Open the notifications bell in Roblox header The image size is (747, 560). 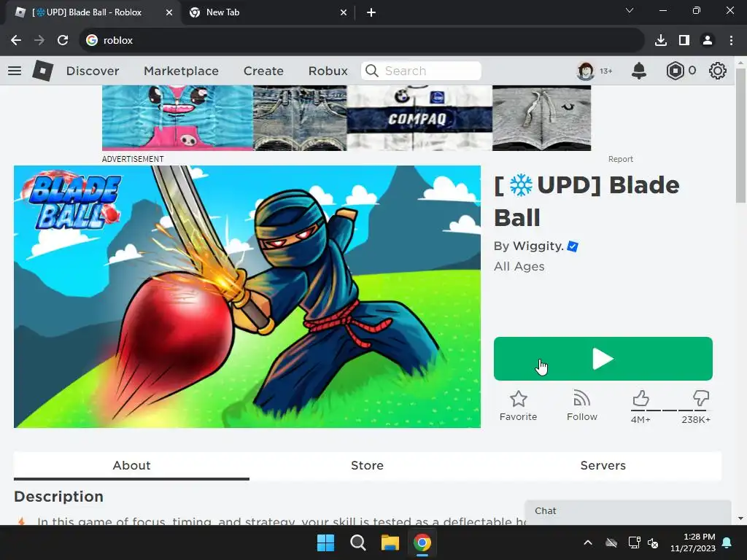(639, 71)
